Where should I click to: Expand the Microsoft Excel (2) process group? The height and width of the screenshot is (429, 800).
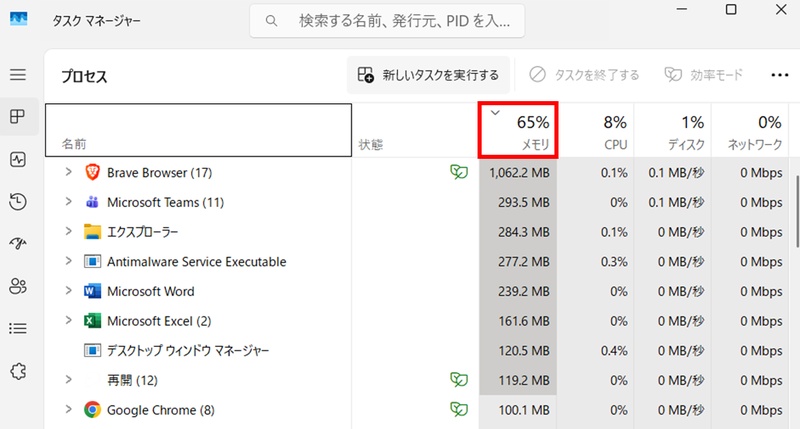tap(68, 320)
